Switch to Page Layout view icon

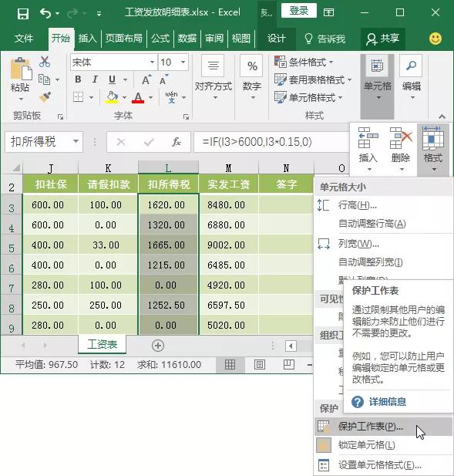[259, 364]
